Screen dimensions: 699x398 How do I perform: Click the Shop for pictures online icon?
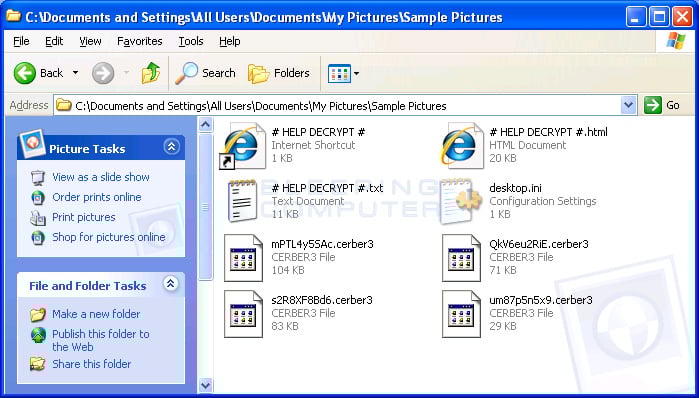(38, 238)
